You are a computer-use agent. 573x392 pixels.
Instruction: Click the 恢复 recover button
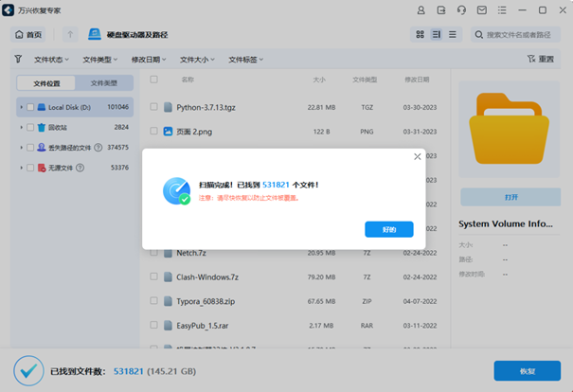(x=527, y=371)
